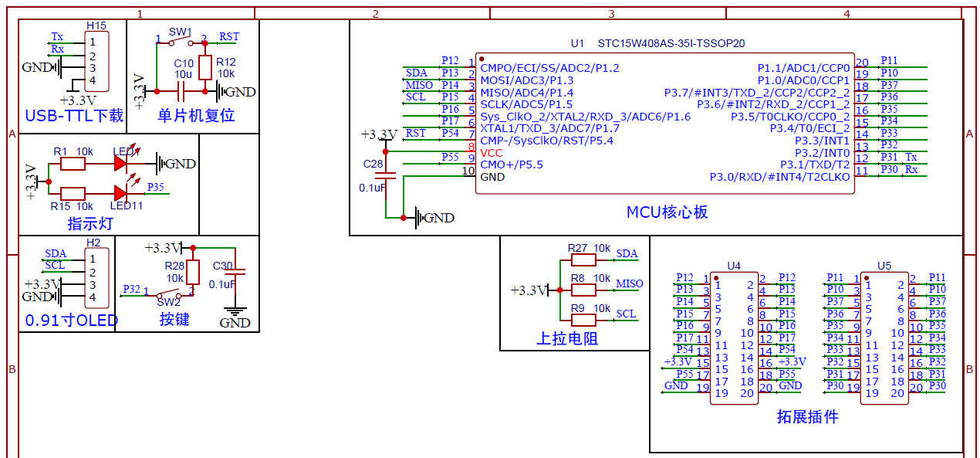Click the 'MCU核心板' block title
Viewport: 980px width, 458px height.
(x=667, y=212)
